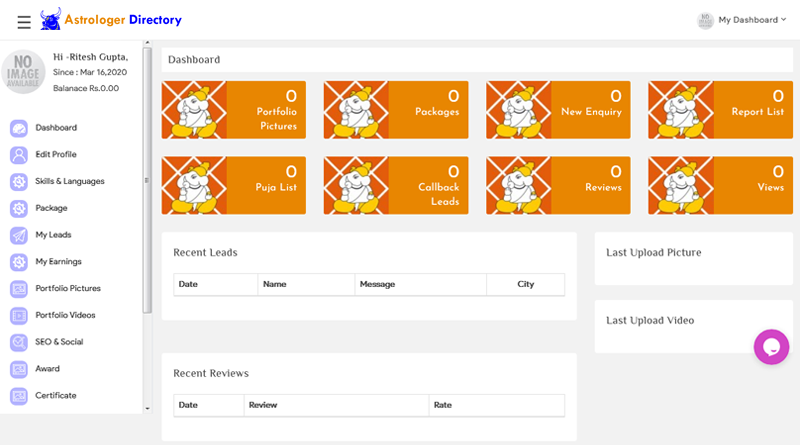The width and height of the screenshot is (800, 445).
Task: Click the My Leads paper plane icon
Action: point(18,235)
